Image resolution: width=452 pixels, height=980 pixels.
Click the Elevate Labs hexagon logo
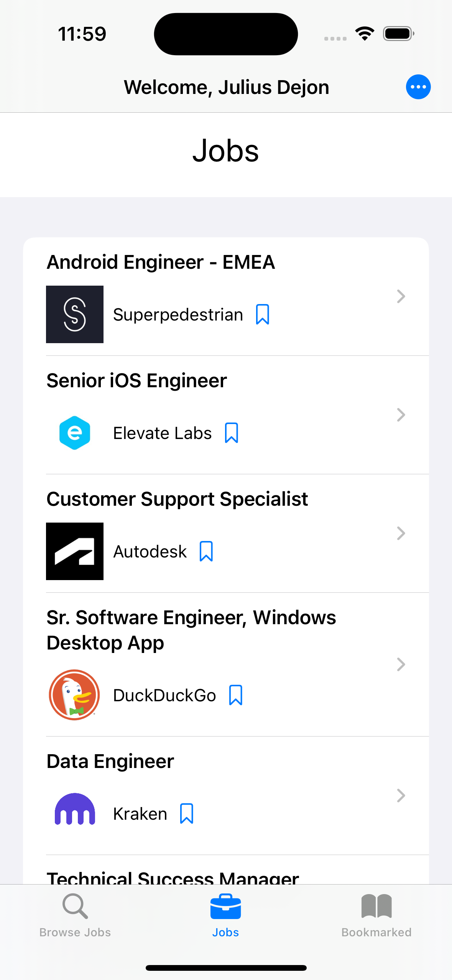click(75, 433)
